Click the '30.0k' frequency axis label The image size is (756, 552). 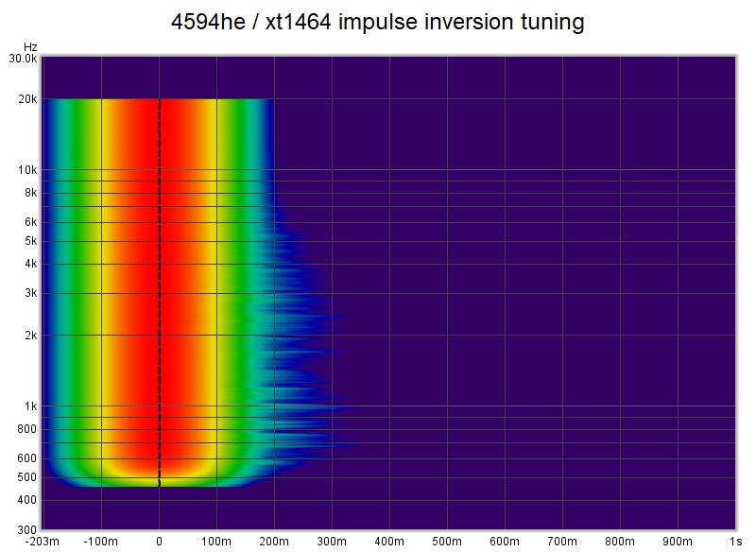click(23, 59)
